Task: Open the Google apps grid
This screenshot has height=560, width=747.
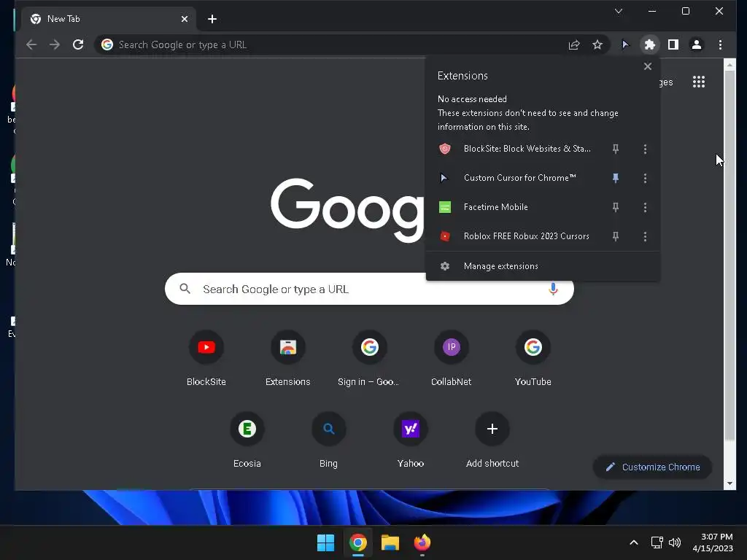Action: 699,82
